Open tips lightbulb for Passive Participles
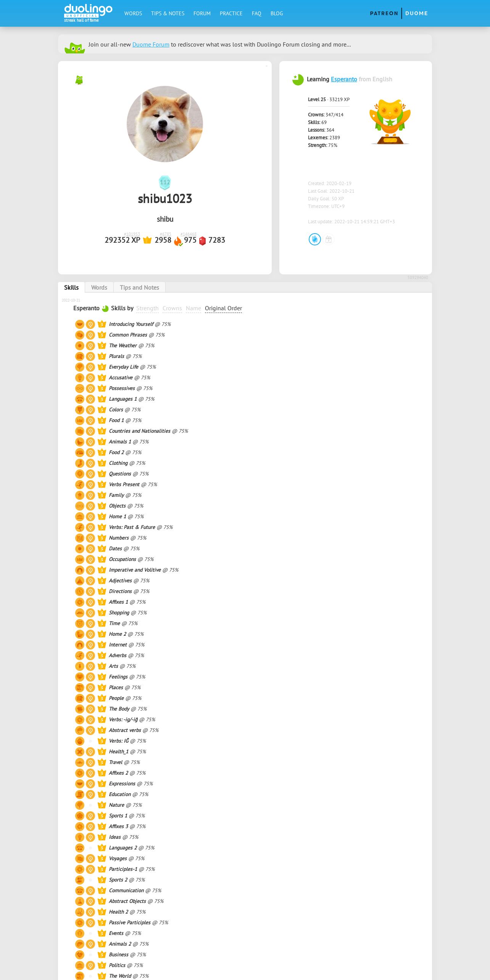 (x=90, y=923)
